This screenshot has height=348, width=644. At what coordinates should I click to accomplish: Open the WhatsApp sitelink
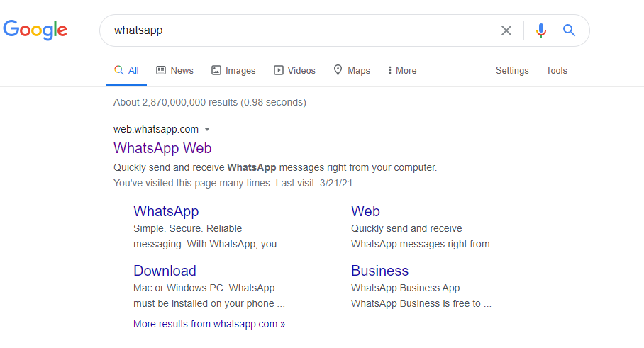click(166, 211)
